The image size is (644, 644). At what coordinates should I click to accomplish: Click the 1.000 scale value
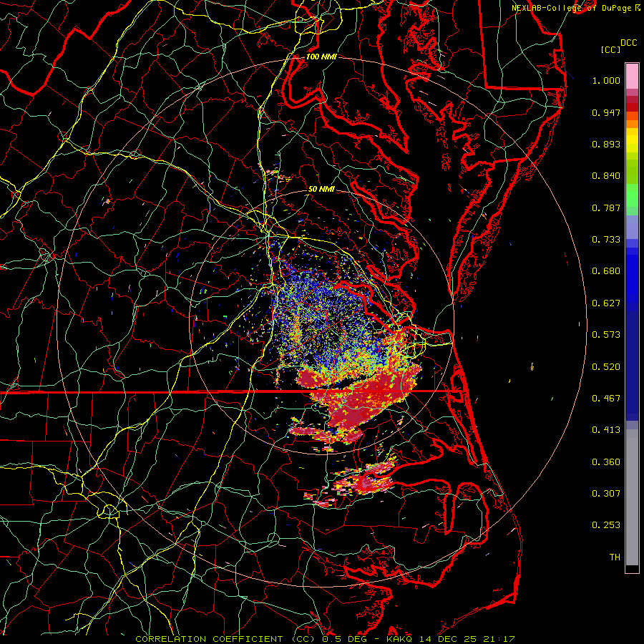point(606,80)
